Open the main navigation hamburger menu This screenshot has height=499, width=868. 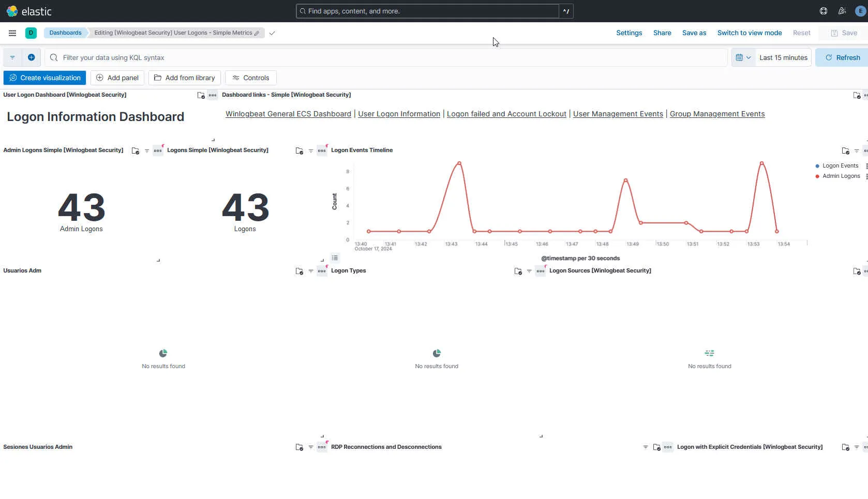point(12,33)
